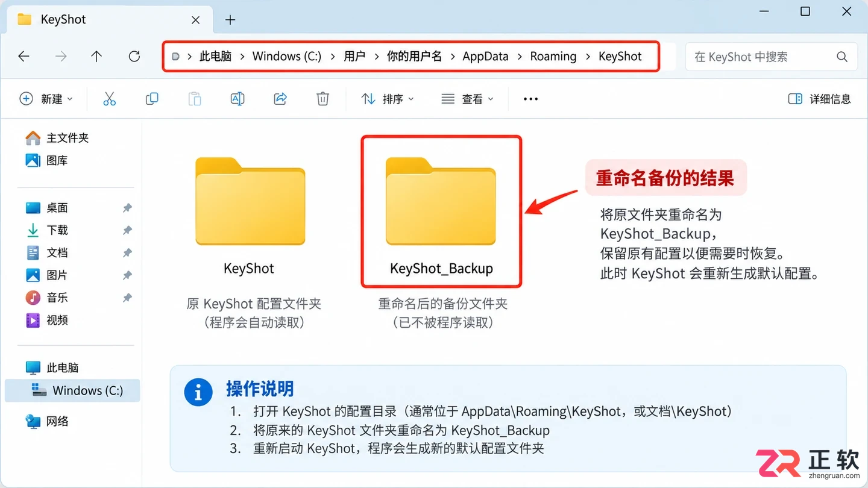Viewport: 868px width, 488px height.
Task: Open the 新建 dropdown menu
Action: [x=46, y=99]
